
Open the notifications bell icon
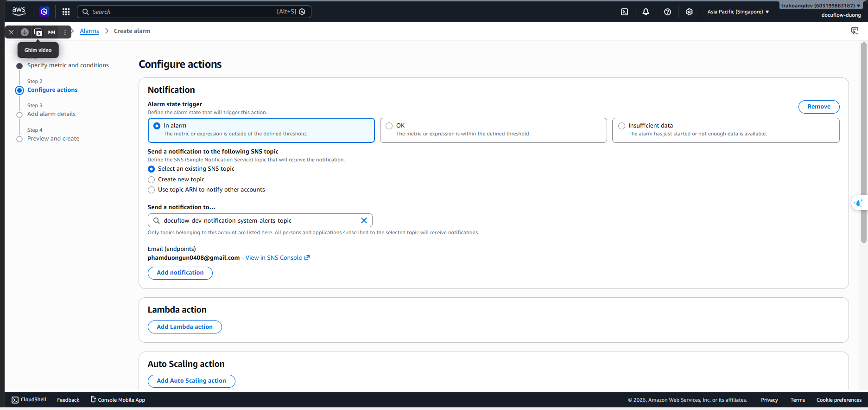click(x=646, y=12)
